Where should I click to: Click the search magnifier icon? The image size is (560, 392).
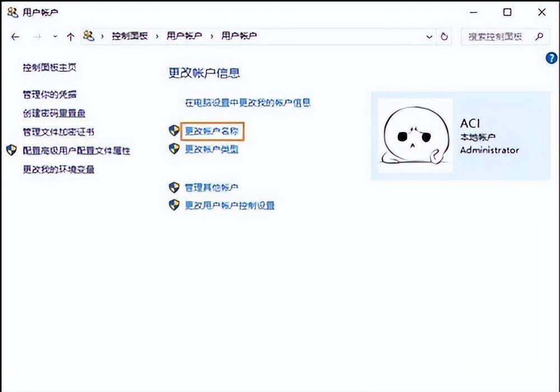[x=539, y=36]
